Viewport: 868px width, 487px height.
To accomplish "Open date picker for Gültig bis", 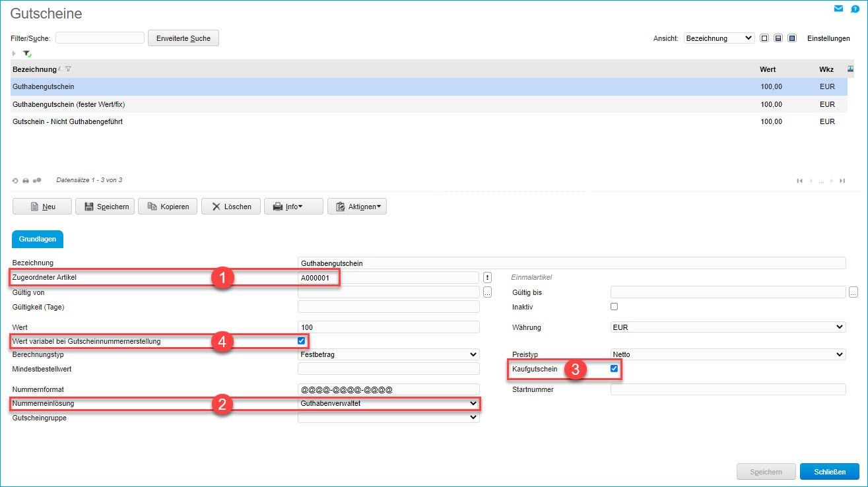I will click(853, 292).
